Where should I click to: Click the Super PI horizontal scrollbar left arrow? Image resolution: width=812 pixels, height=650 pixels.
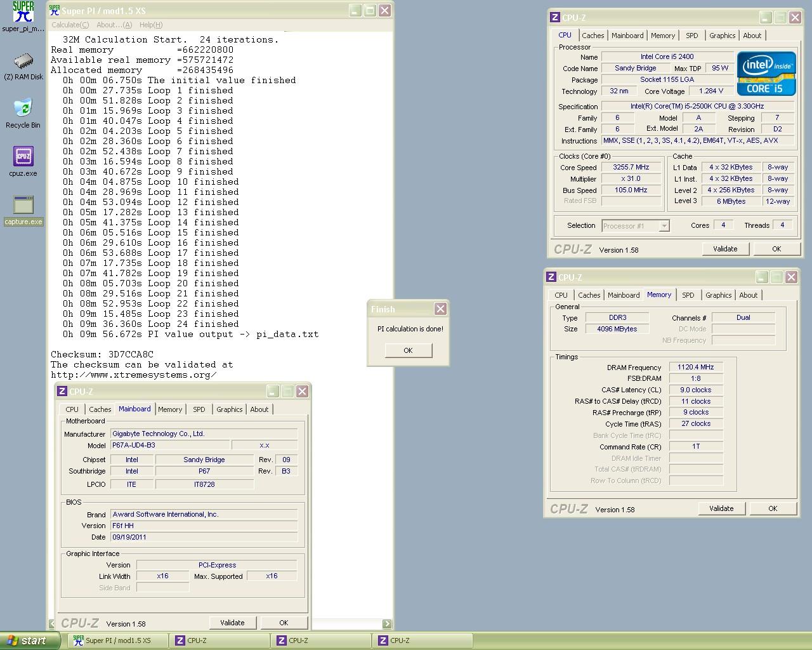click(52, 624)
